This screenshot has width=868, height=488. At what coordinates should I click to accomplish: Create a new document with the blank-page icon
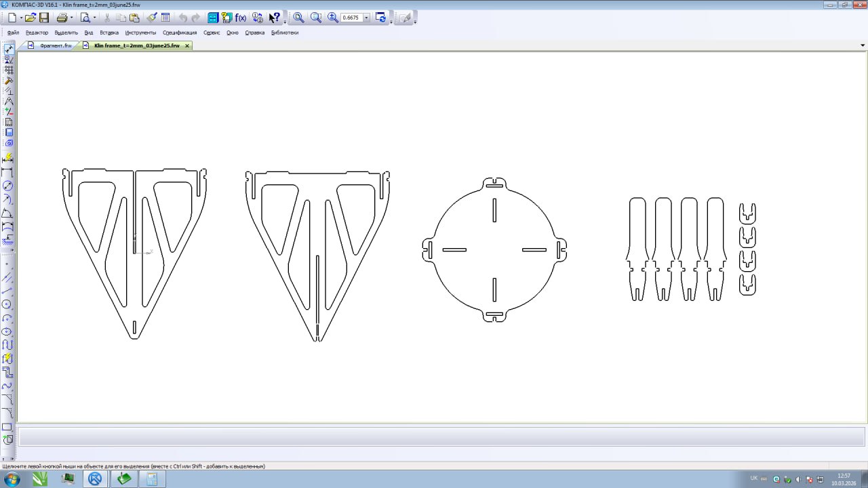pyautogui.click(x=12, y=18)
